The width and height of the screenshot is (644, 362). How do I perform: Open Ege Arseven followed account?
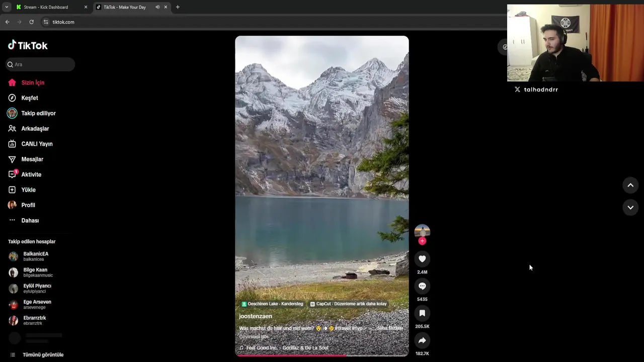click(x=37, y=305)
